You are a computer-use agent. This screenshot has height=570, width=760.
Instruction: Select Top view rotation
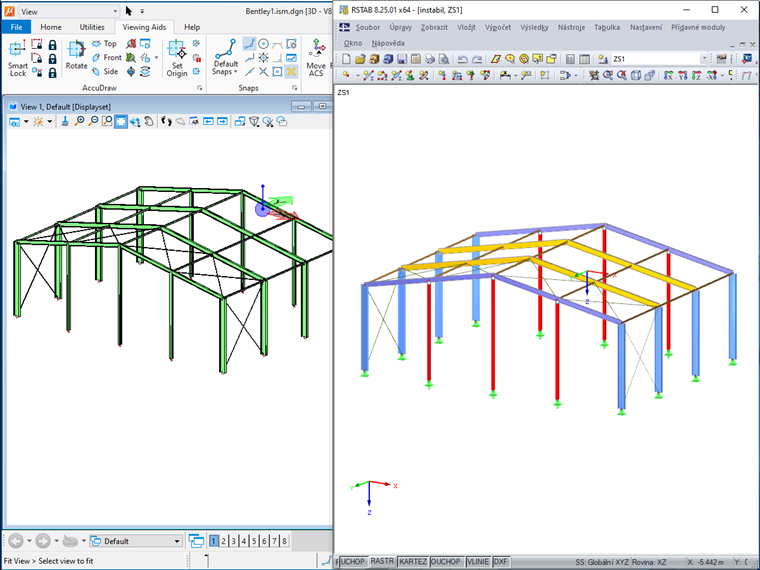(x=105, y=44)
